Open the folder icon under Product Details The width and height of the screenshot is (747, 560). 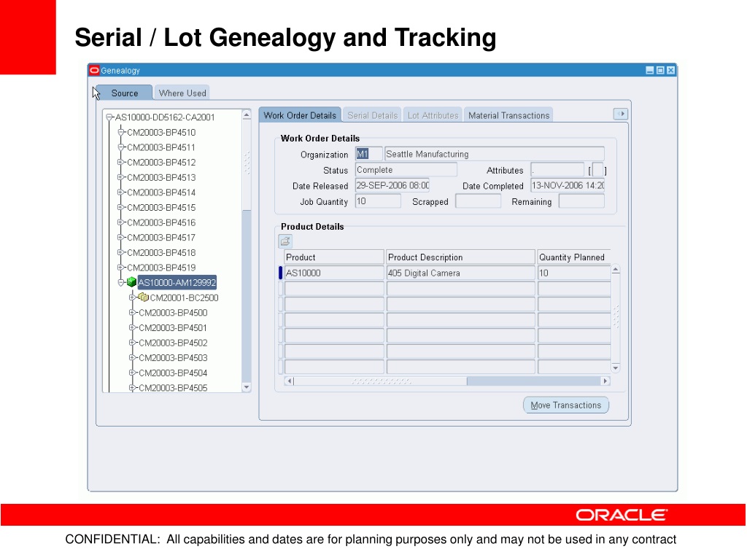click(285, 241)
